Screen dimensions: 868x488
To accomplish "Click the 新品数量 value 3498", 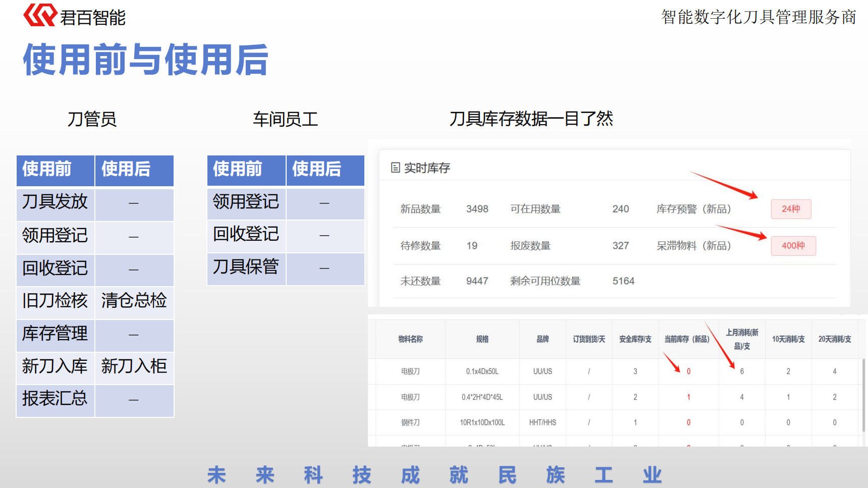I will point(477,209).
